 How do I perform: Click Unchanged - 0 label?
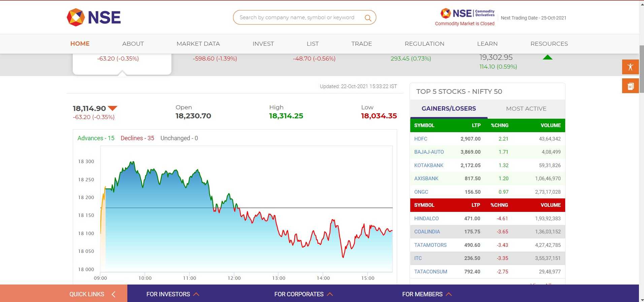[x=179, y=138]
